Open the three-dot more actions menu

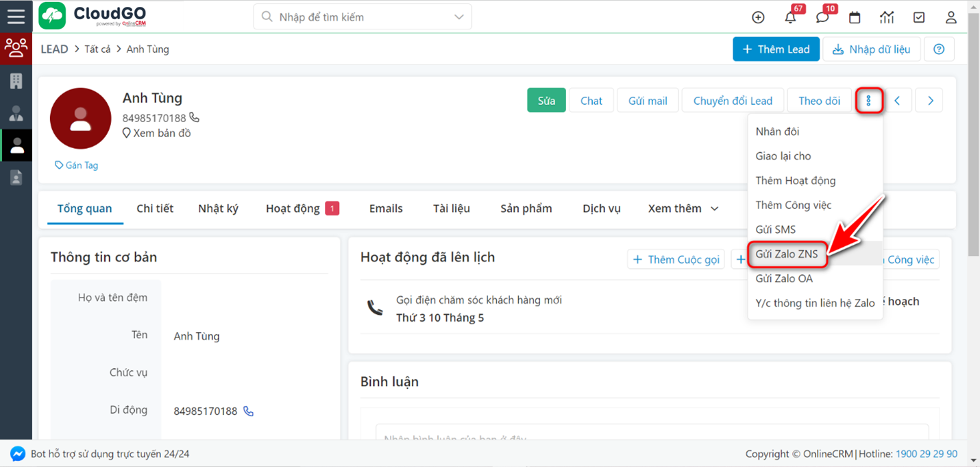[869, 99]
